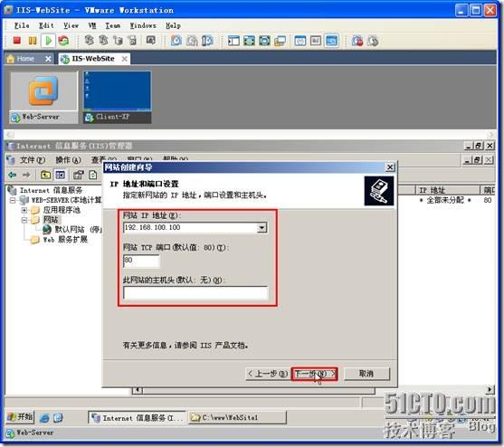The image size is (504, 447).
Task: Click the summary view toolbar icon
Action: tap(300, 41)
